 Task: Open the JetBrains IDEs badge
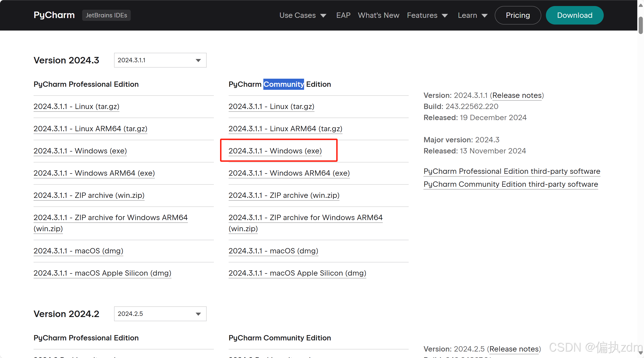pos(106,15)
